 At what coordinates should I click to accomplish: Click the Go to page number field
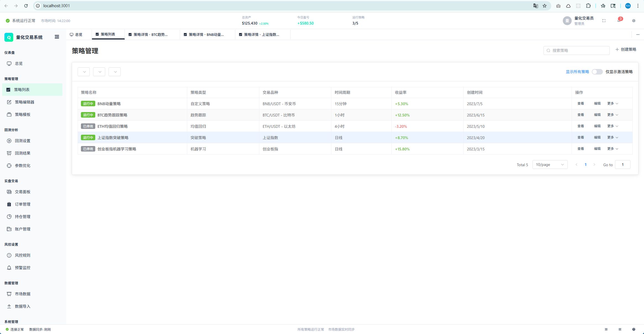(622, 165)
